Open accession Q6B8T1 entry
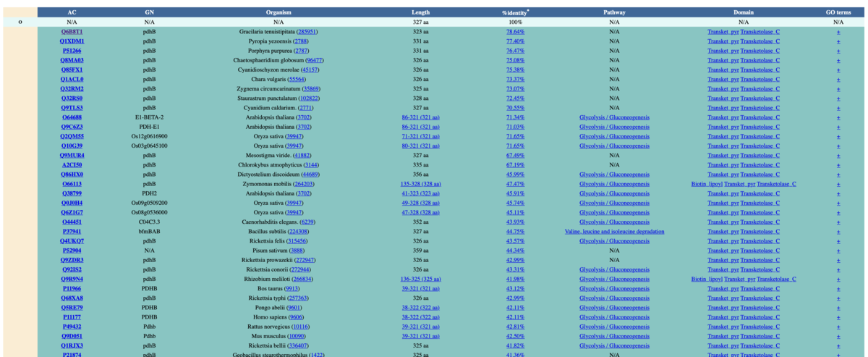 pyautogui.click(x=72, y=32)
